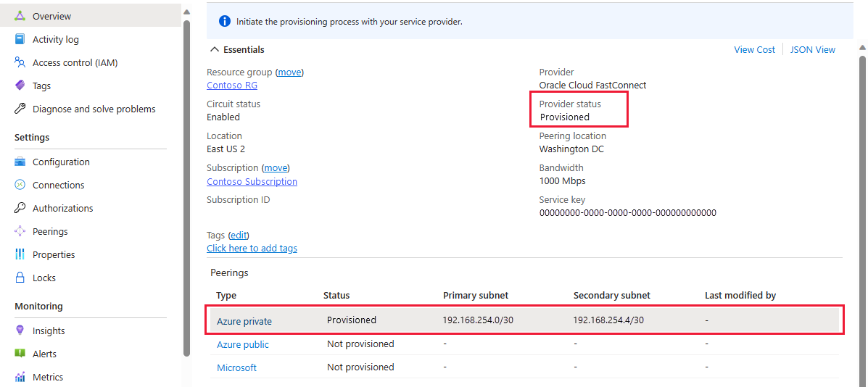
Task: Open Contoso RG resource group link
Action: tap(232, 85)
